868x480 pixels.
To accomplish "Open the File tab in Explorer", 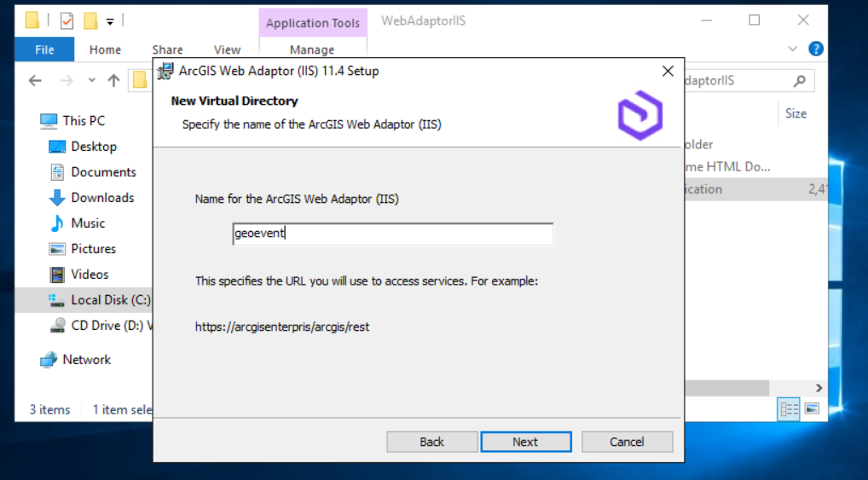I will point(44,49).
